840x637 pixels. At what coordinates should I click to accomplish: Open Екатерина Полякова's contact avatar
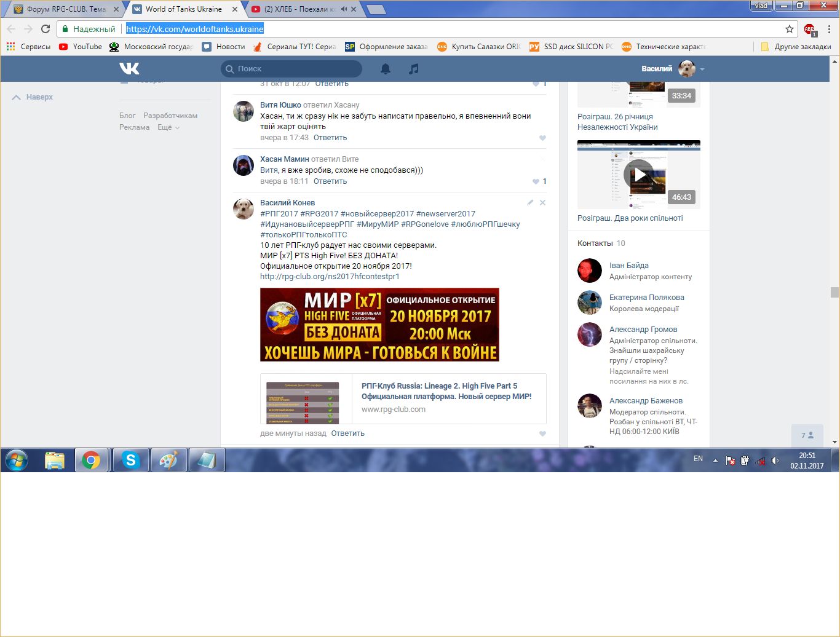pos(590,303)
